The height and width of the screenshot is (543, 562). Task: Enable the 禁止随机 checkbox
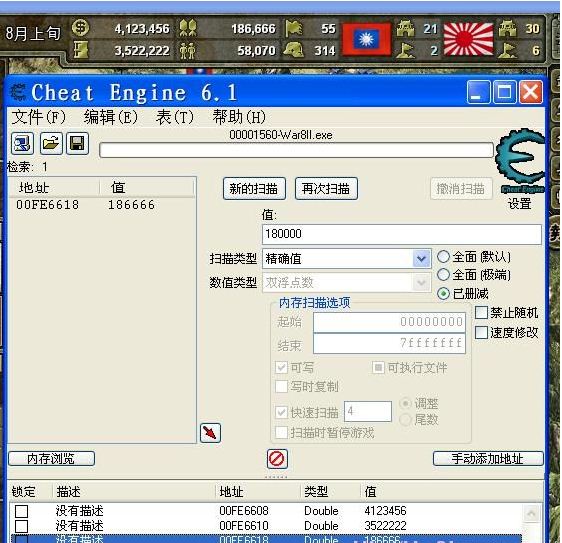(x=481, y=313)
